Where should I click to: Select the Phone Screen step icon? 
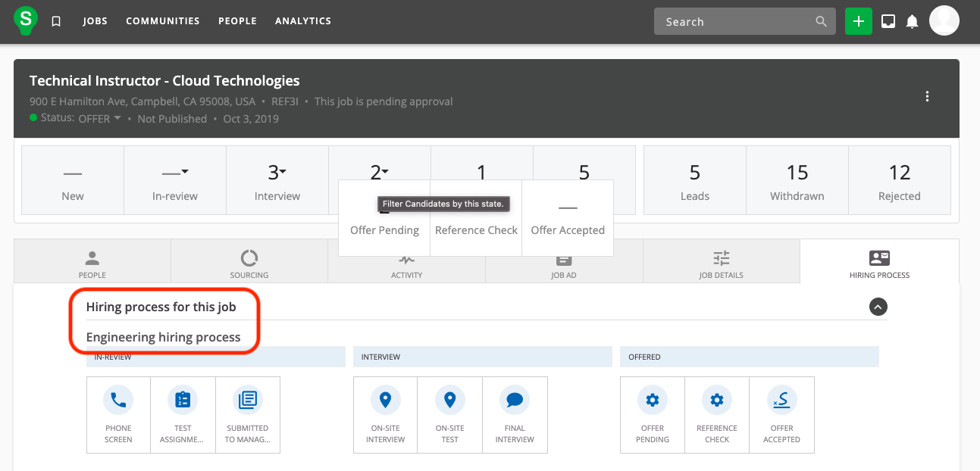coord(118,400)
